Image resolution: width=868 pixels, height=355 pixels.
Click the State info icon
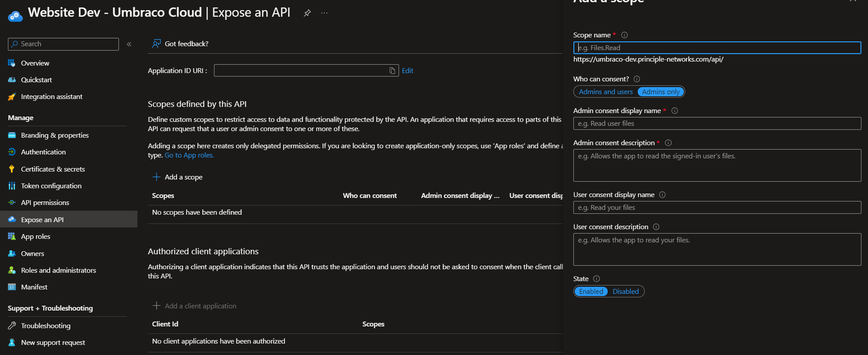coord(597,279)
